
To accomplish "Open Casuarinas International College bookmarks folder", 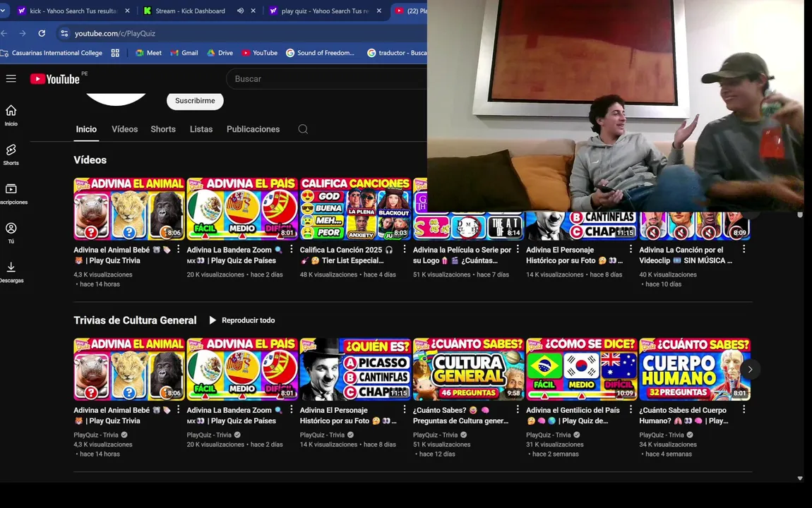I will point(52,53).
